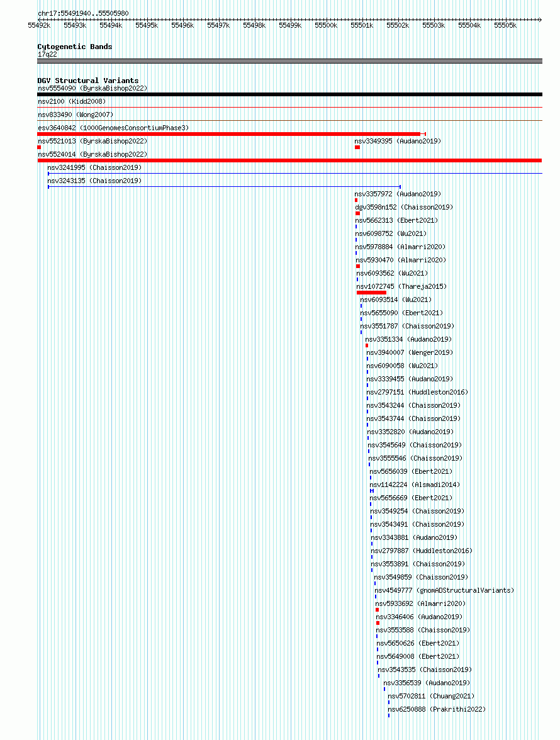Click nsv3549254 (Chaisson2019) label

click(x=417, y=511)
